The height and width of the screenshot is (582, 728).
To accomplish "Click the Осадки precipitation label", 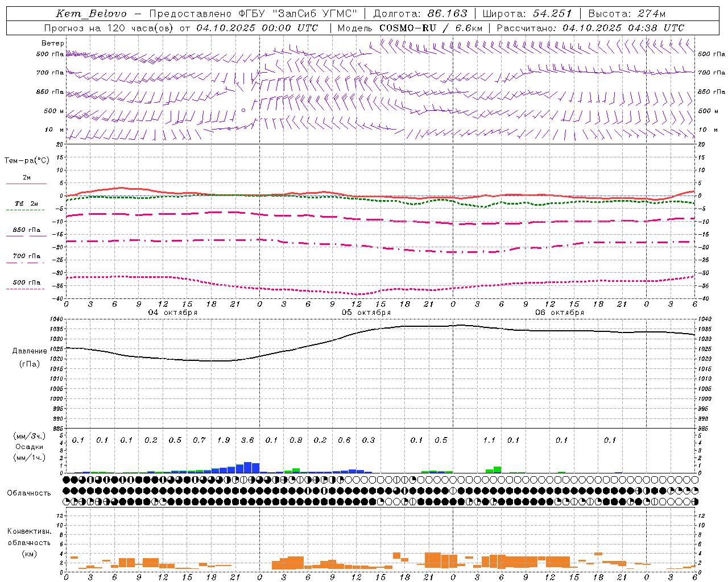I will pyautogui.click(x=30, y=447).
